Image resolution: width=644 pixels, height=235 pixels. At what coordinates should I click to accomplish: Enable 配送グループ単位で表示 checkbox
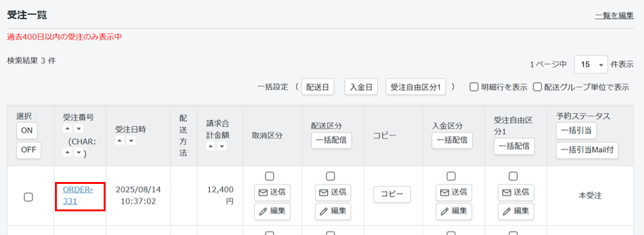tap(537, 87)
